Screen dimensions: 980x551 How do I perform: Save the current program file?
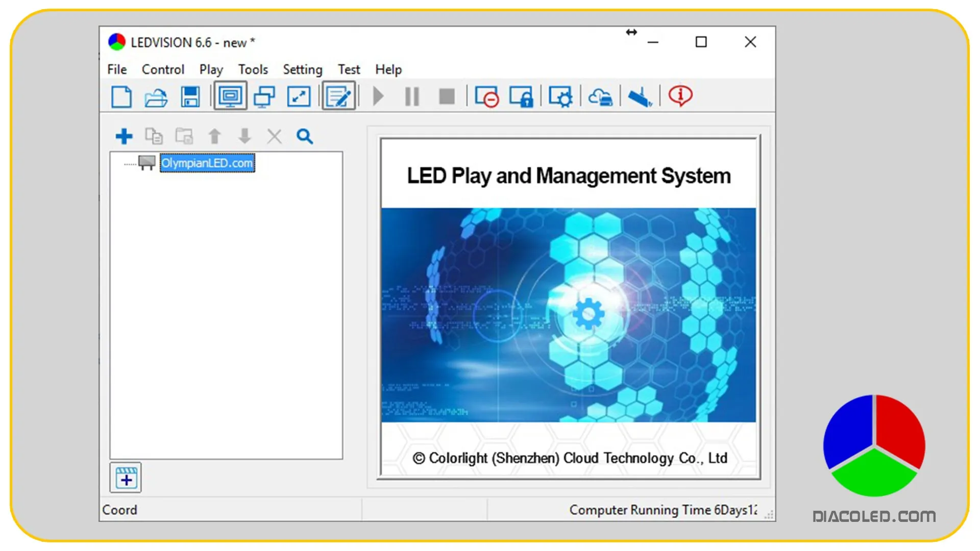pyautogui.click(x=190, y=96)
